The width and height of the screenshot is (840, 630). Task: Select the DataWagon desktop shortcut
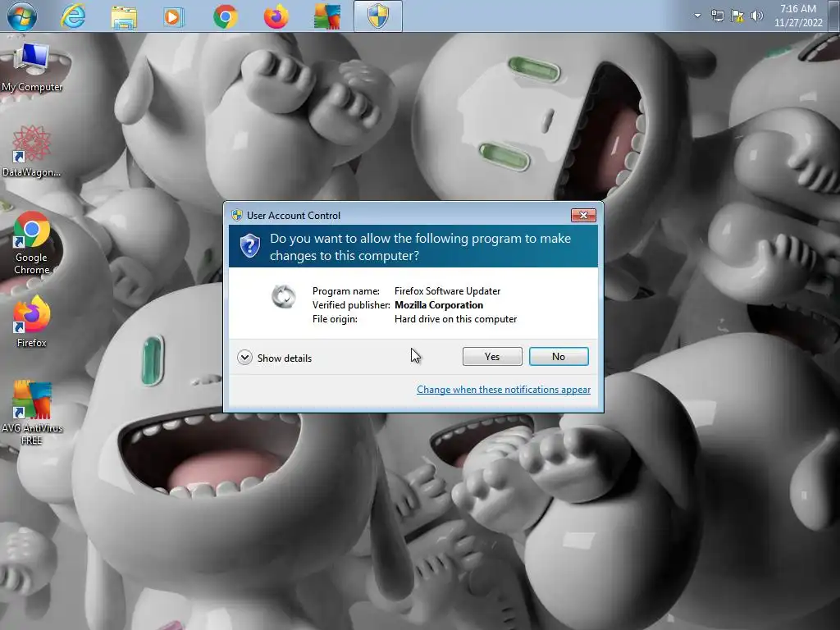31,151
